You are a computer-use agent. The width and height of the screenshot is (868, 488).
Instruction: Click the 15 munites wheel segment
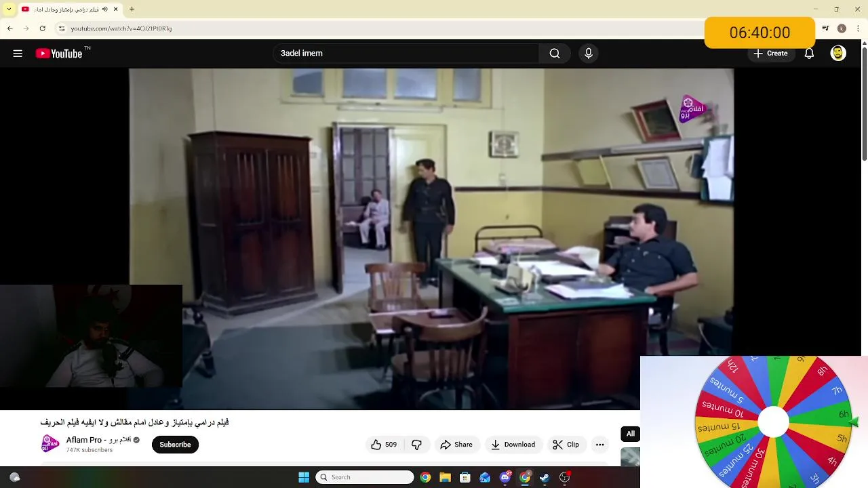[718, 427]
